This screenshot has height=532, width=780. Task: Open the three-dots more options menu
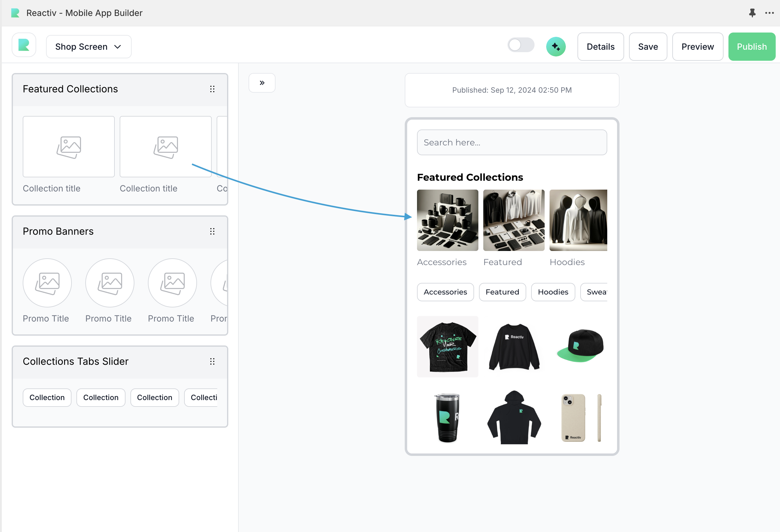click(769, 13)
